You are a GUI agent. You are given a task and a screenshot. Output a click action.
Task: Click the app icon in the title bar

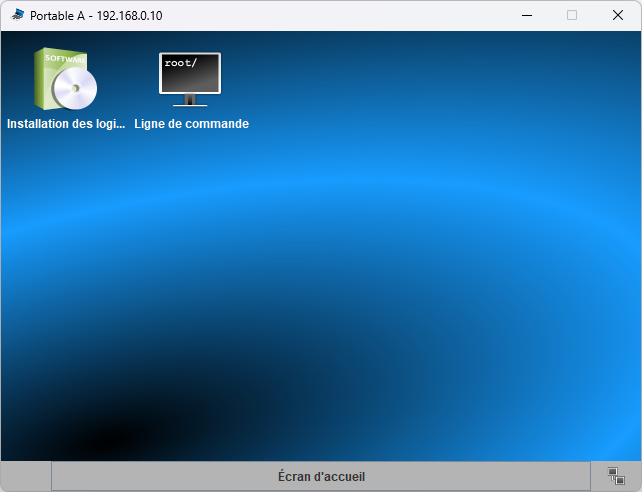(18, 15)
